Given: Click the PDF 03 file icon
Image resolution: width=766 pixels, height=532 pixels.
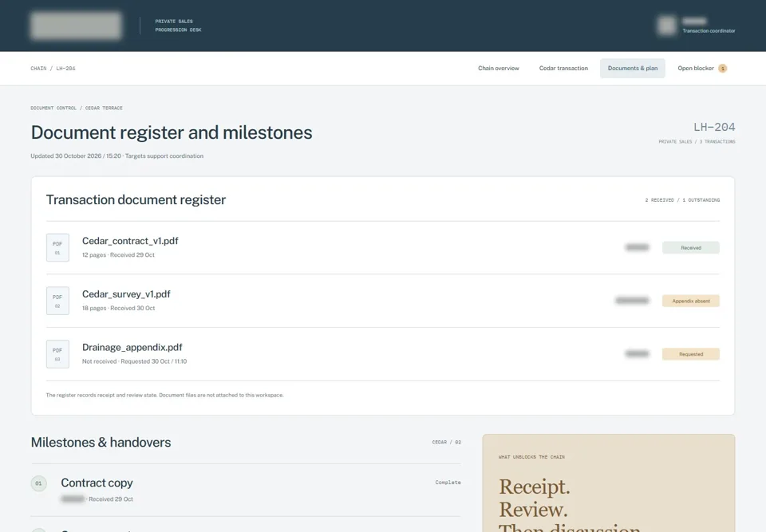Looking at the screenshot, I should pos(57,354).
